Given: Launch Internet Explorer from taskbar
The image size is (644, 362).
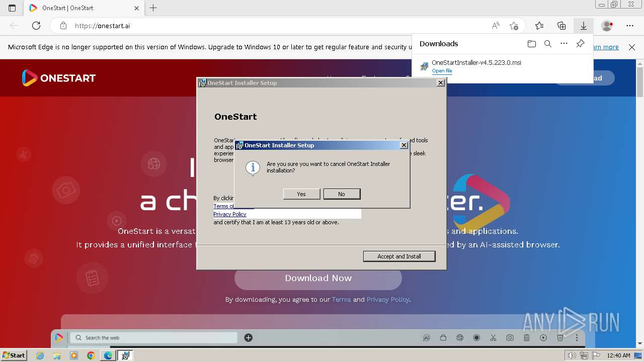Looking at the screenshot, I should tap(40, 355).
